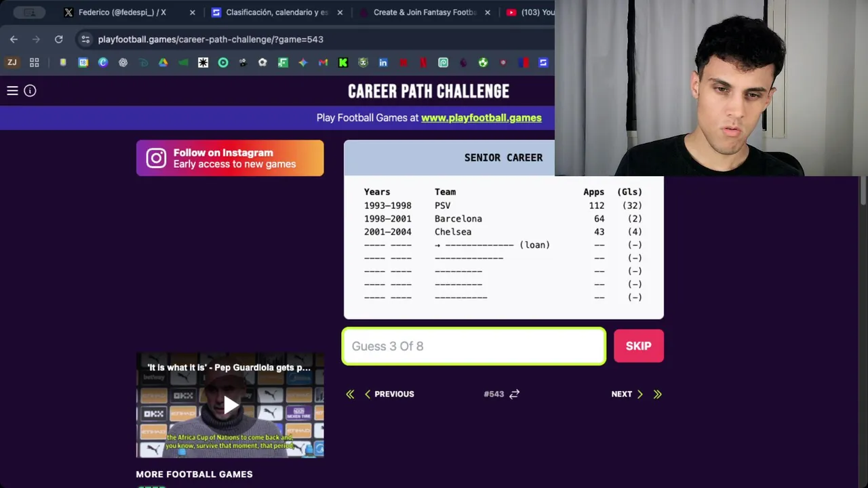Reload the page with the refresh icon
The height and width of the screenshot is (488, 868).
58,39
